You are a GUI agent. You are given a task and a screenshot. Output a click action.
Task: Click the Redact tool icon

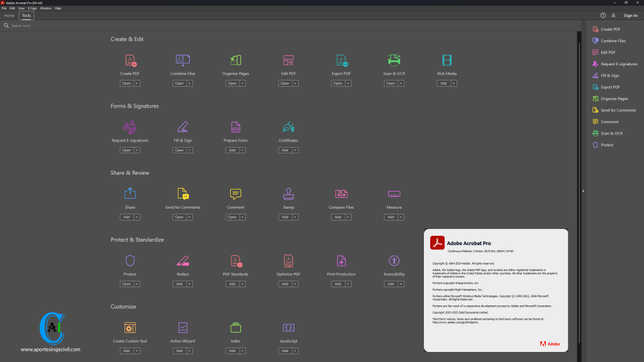click(182, 261)
